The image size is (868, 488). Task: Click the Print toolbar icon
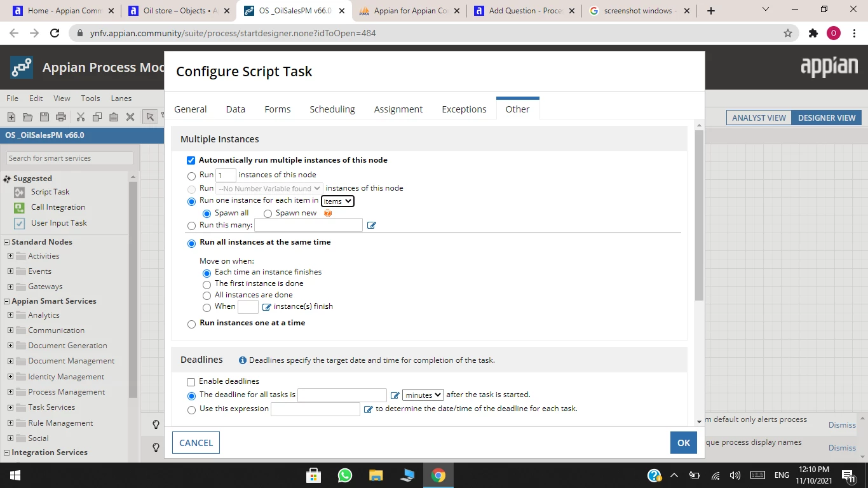(61, 117)
